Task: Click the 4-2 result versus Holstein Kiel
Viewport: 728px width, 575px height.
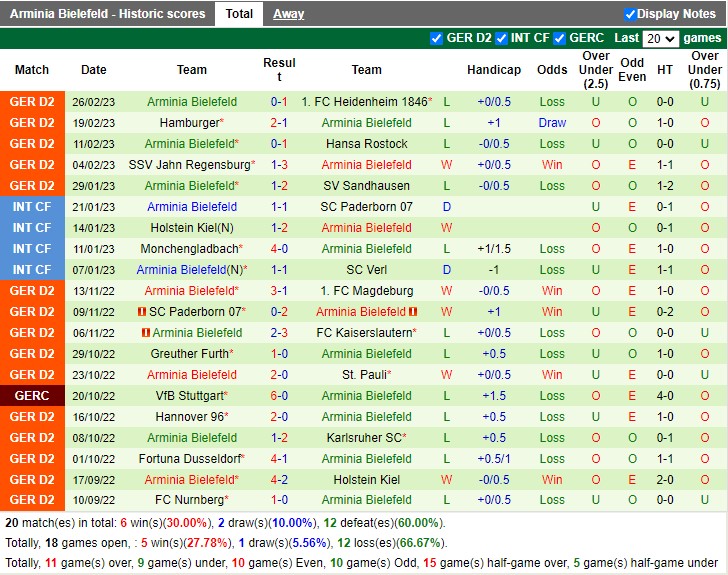Action: [x=279, y=480]
